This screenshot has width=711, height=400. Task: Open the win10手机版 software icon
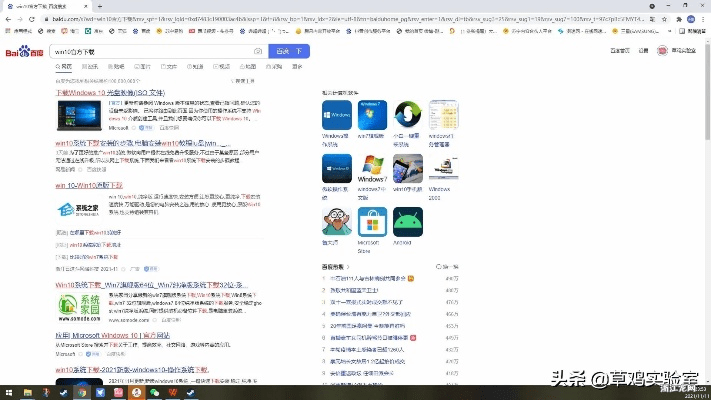pyautogui.click(x=408, y=169)
